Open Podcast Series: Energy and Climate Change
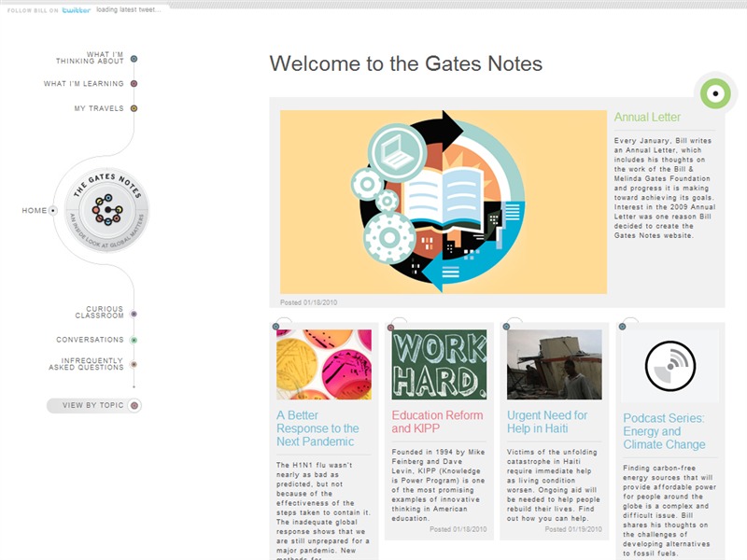 point(664,431)
